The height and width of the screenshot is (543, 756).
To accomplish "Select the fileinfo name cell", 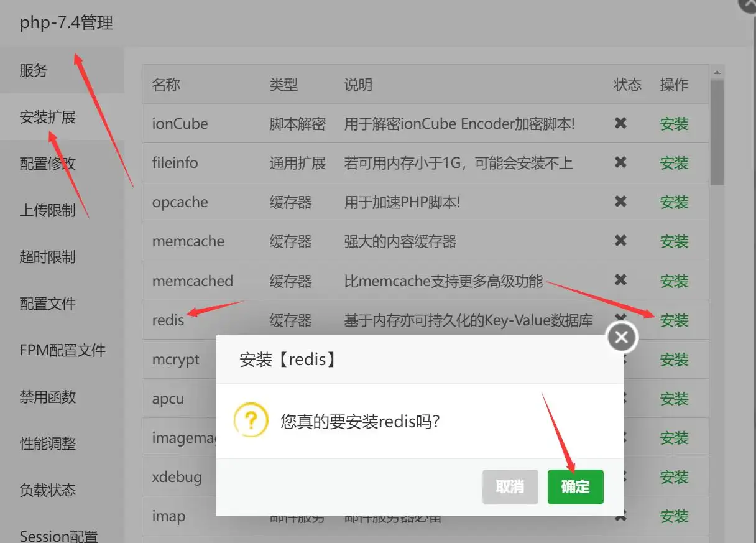I will click(175, 163).
